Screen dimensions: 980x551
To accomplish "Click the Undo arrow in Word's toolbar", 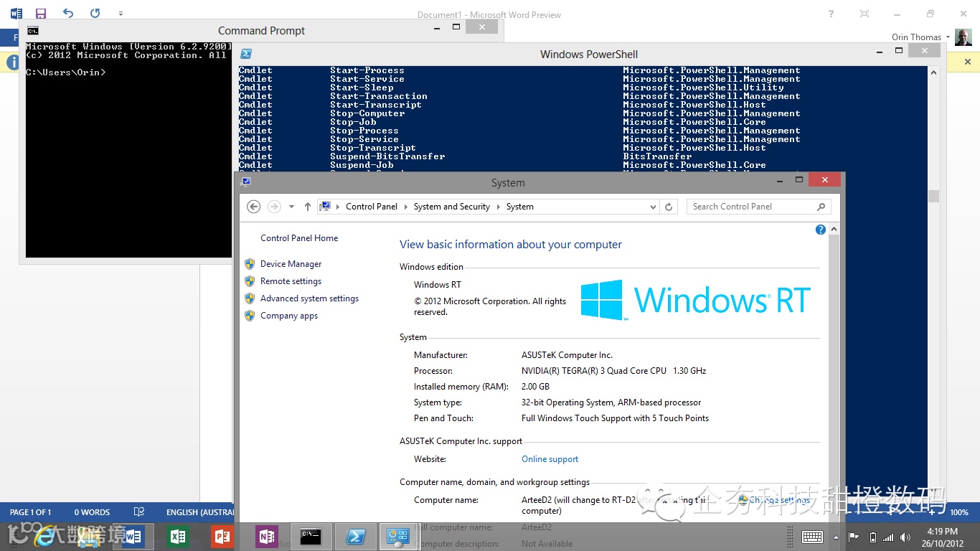I will coord(68,13).
